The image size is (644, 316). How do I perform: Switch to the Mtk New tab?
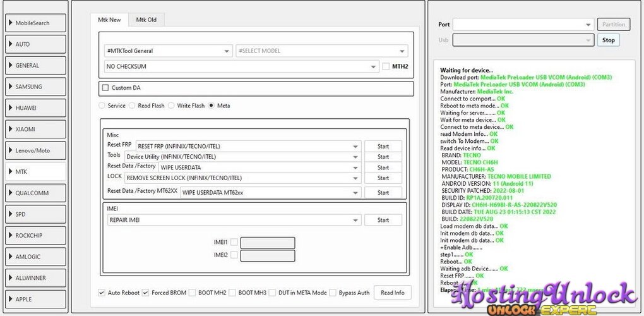pos(109,20)
